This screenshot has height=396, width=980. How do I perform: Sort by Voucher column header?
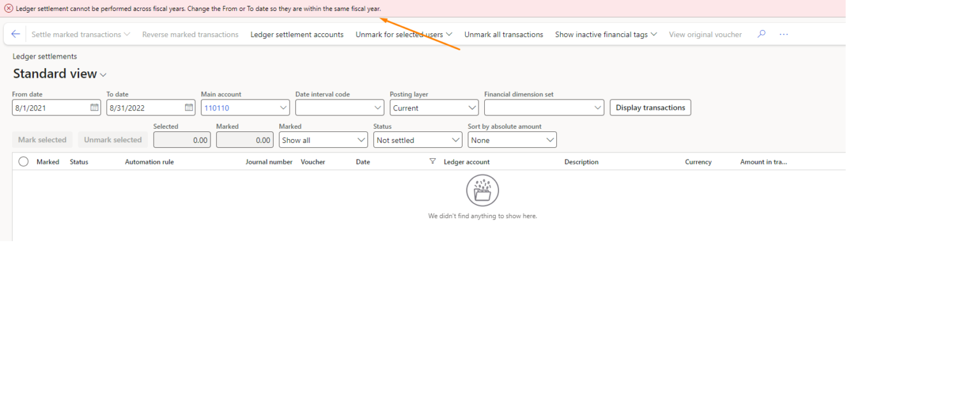click(x=313, y=162)
